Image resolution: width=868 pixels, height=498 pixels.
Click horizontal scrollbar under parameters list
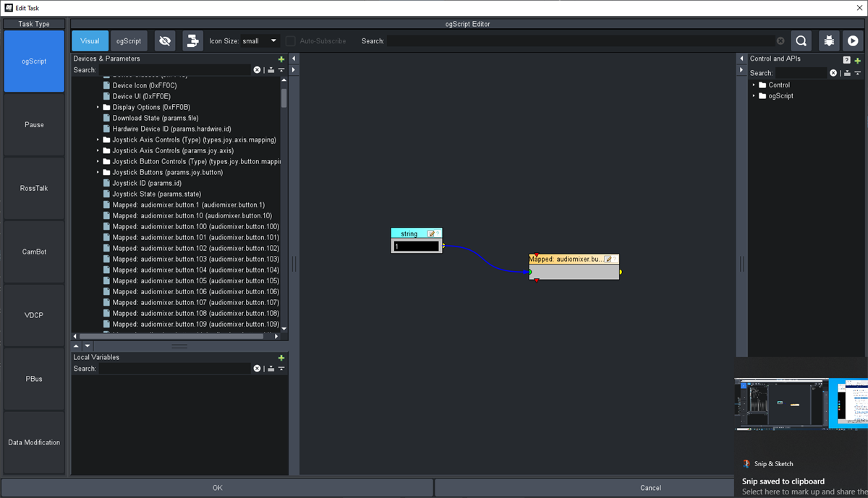pos(173,336)
